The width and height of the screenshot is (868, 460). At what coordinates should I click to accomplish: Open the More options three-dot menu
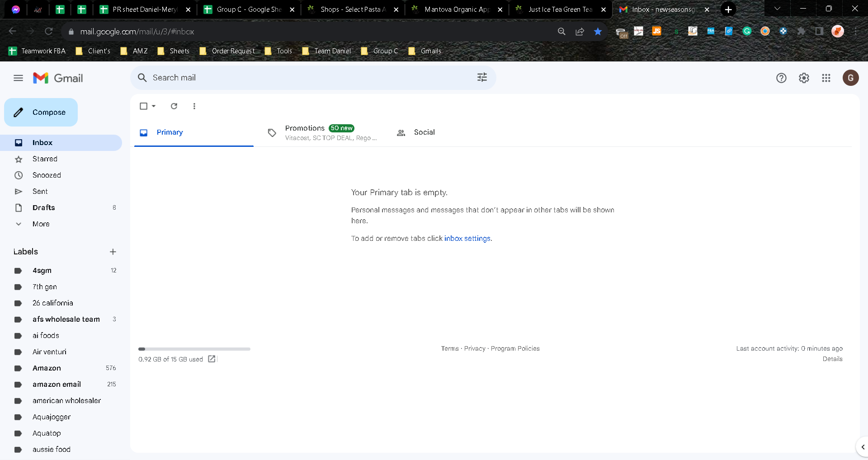point(194,106)
